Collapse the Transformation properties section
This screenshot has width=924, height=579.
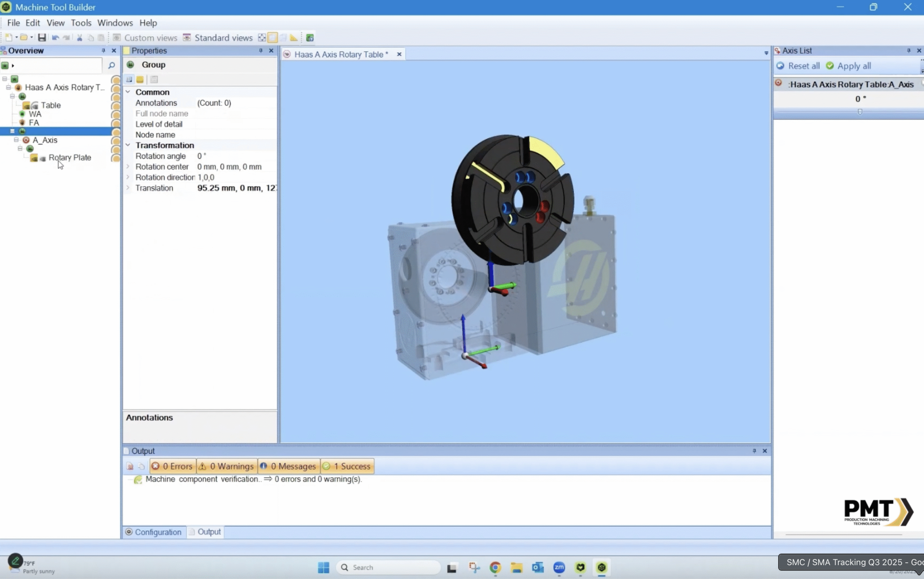click(x=128, y=145)
